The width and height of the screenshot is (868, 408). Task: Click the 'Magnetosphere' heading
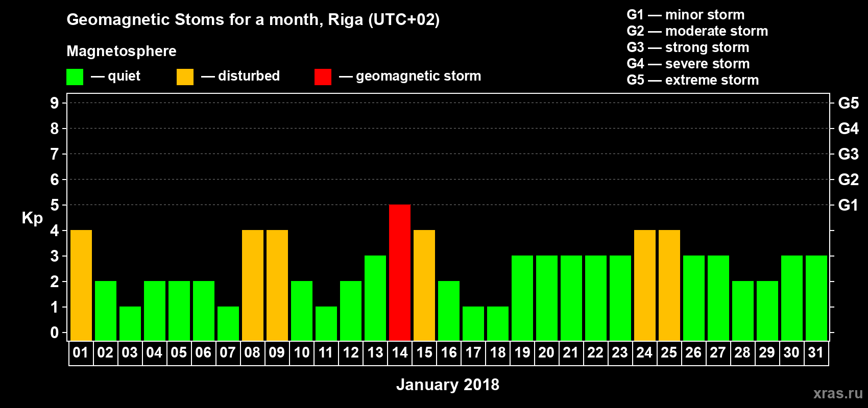pyautogui.click(x=122, y=51)
